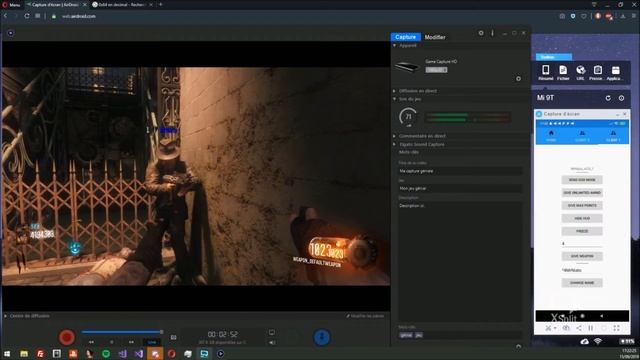Click the rotate screen icon in AirDroid toolbar

point(566,328)
